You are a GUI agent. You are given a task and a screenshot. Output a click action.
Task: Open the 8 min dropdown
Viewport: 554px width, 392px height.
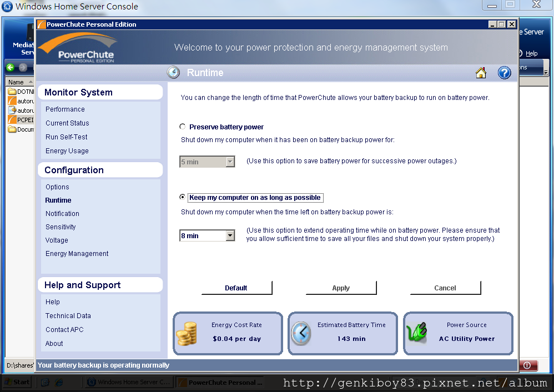click(230, 235)
